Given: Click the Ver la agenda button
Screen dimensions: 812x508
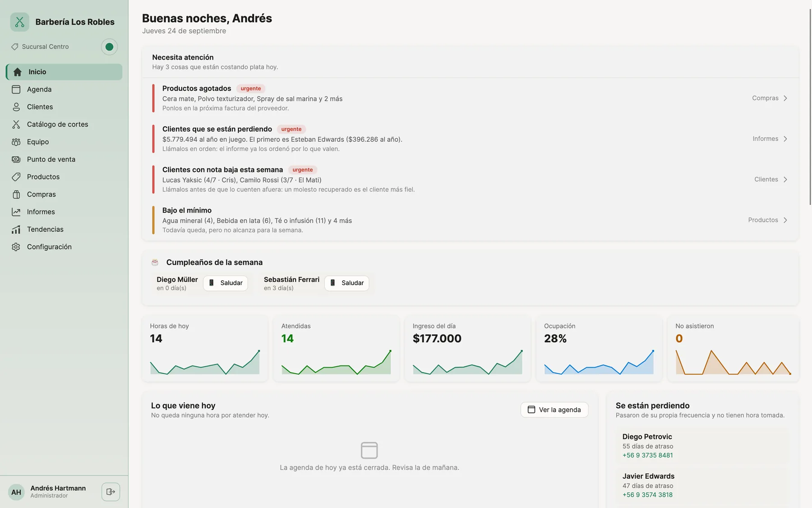Looking at the screenshot, I should (x=554, y=410).
